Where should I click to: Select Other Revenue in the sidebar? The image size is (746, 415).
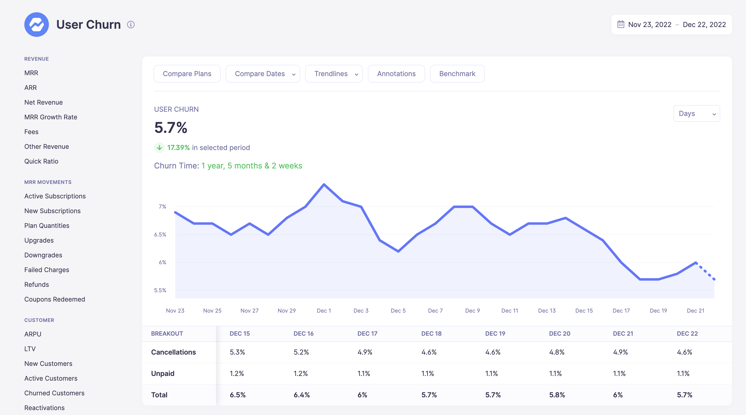pyautogui.click(x=47, y=147)
